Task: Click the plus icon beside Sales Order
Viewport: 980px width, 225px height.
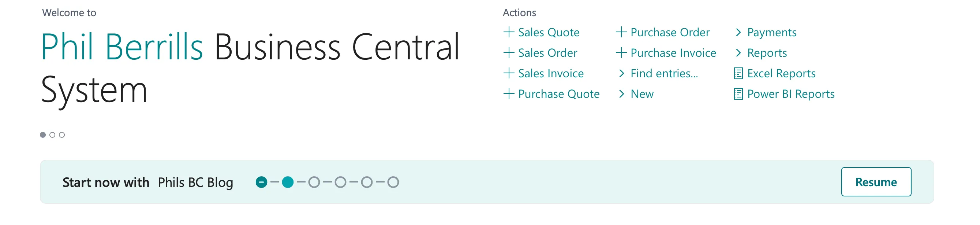Action: click(x=509, y=52)
